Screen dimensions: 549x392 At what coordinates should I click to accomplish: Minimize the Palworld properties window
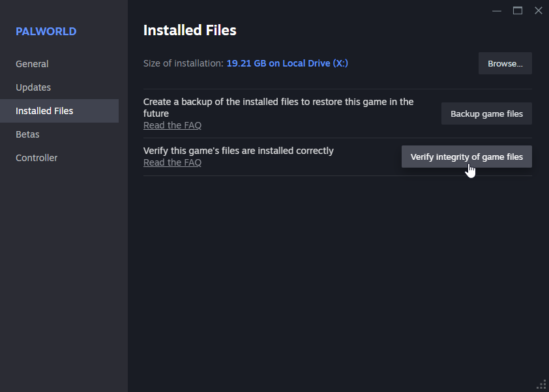tap(496, 11)
